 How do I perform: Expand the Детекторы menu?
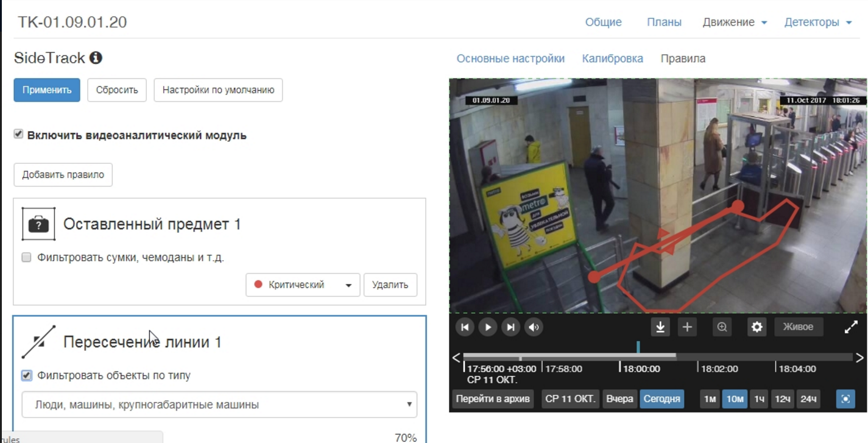[817, 23]
